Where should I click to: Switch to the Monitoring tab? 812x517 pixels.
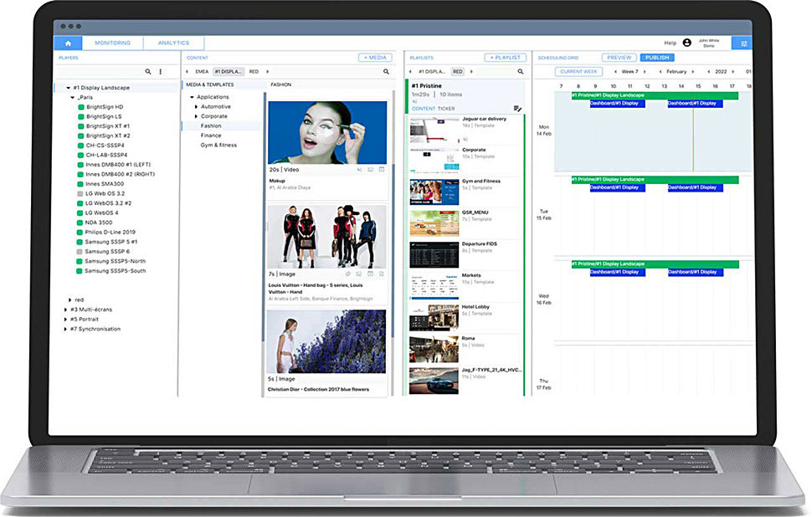pyautogui.click(x=112, y=43)
